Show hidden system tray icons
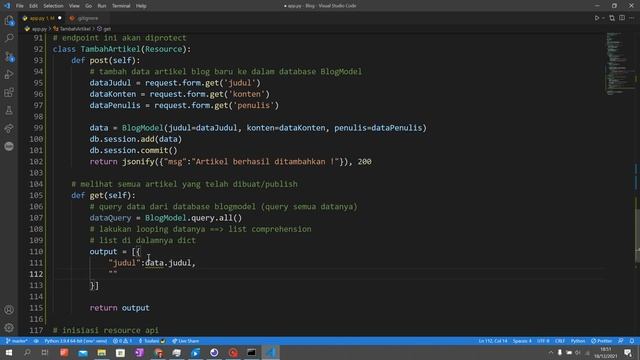Image resolution: width=640 pixels, height=360 pixels. click(551, 353)
